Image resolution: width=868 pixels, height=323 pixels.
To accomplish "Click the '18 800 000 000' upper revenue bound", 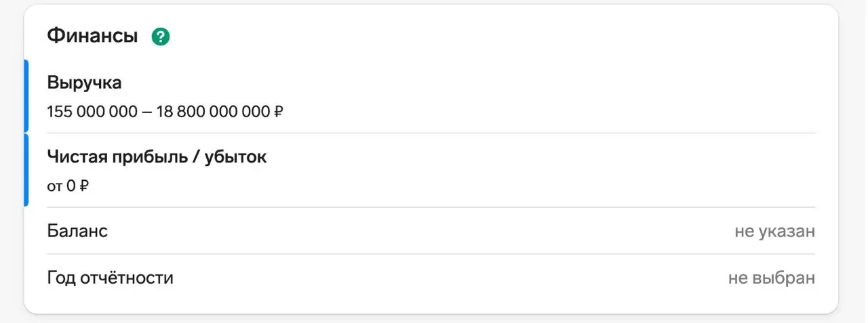I will (x=214, y=112).
